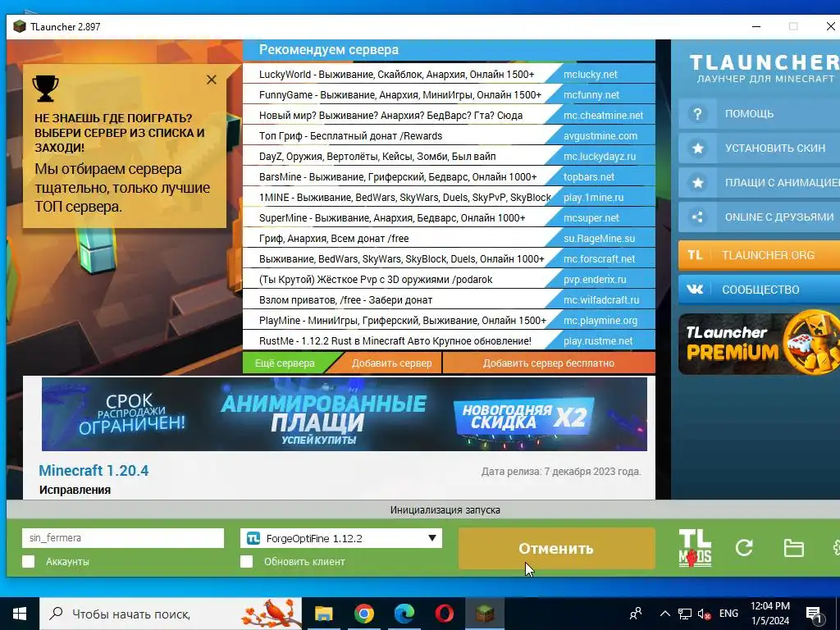
Task: Click the muted volume tray icon
Action: tap(704, 614)
